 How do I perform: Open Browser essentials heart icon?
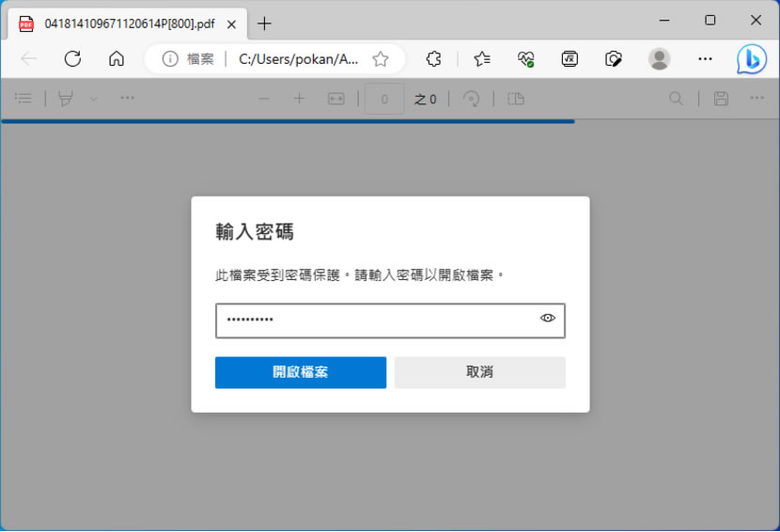point(526,59)
